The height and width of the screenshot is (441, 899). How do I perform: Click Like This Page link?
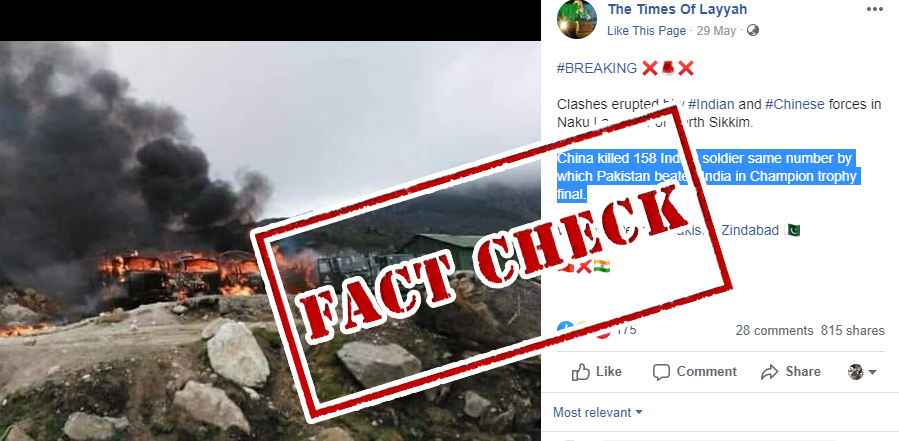[x=646, y=31]
